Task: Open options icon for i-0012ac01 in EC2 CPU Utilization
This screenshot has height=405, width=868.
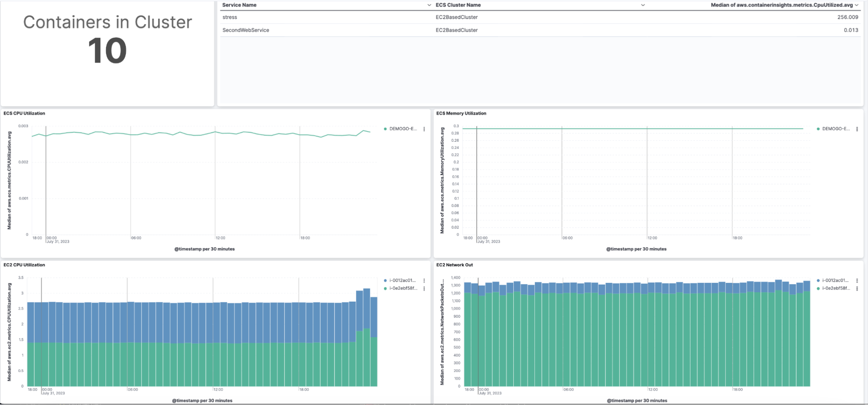Action: 424,281
